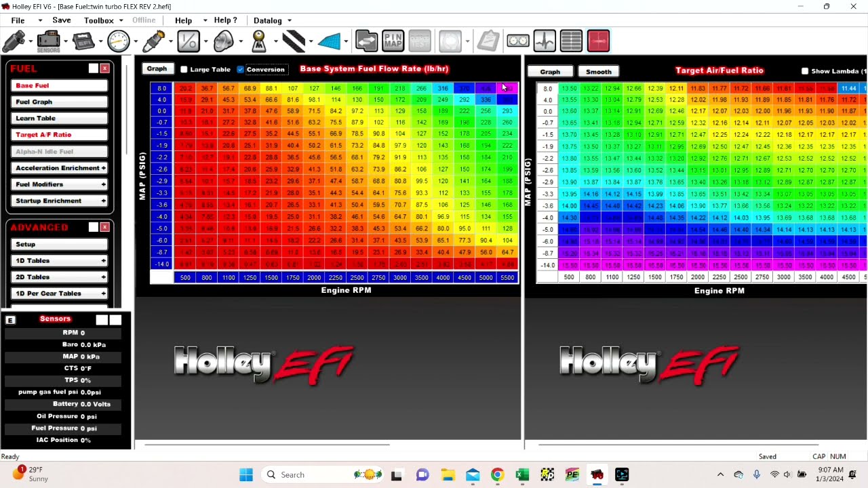The image size is (868, 488).
Task: Open the blue 3D table surface icon
Action: (330, 41)
